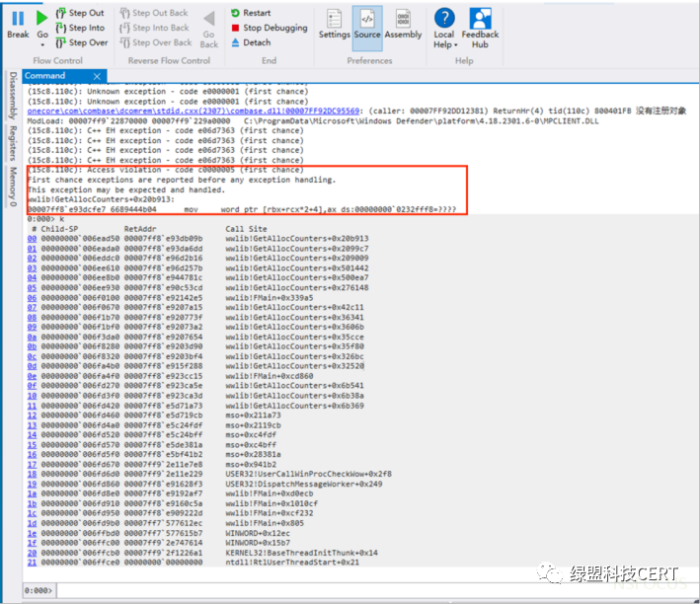700x604 pixels.
Task: Click stack frame 10 link
Action: tap(32, 396)
